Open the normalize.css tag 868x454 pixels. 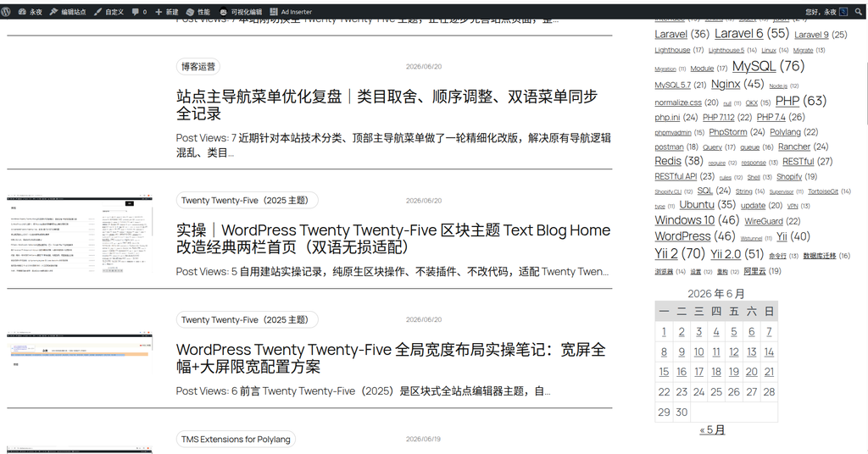[x=678, y=102]
